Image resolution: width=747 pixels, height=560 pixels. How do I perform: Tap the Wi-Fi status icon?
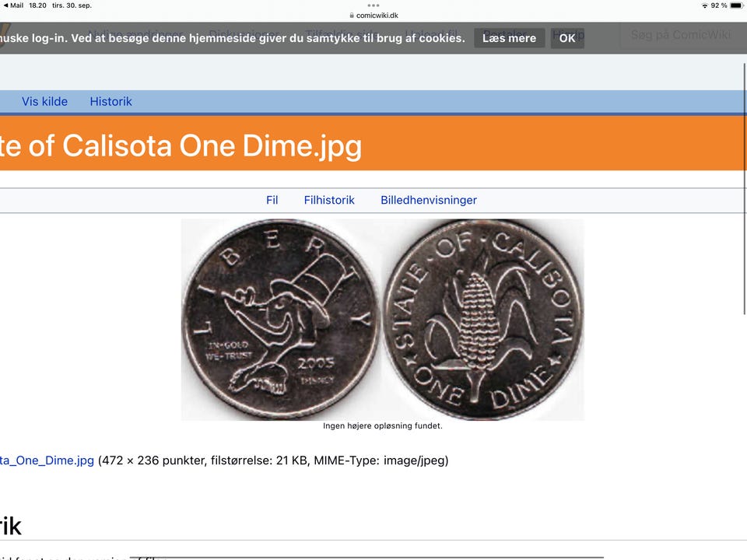(704, 5)
